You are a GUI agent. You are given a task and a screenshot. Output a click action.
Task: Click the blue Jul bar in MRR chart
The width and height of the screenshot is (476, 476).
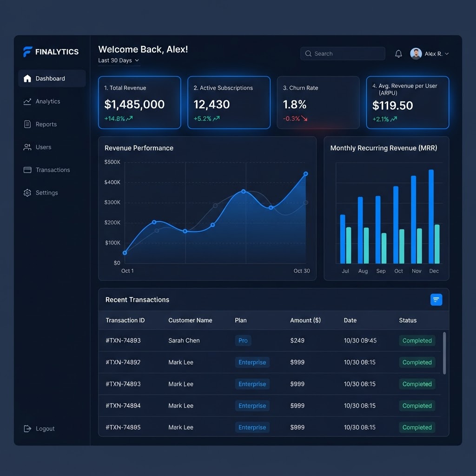pyautogui.click(x=343, y=239)
